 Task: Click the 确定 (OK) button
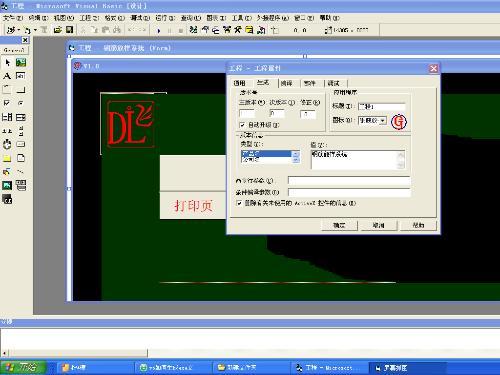[x=339, y=225]
